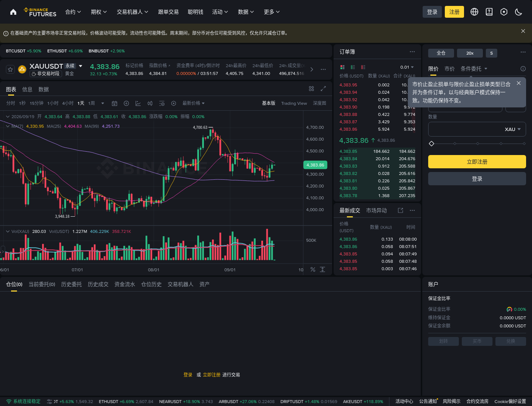Click the 登录 button in header

432,12
